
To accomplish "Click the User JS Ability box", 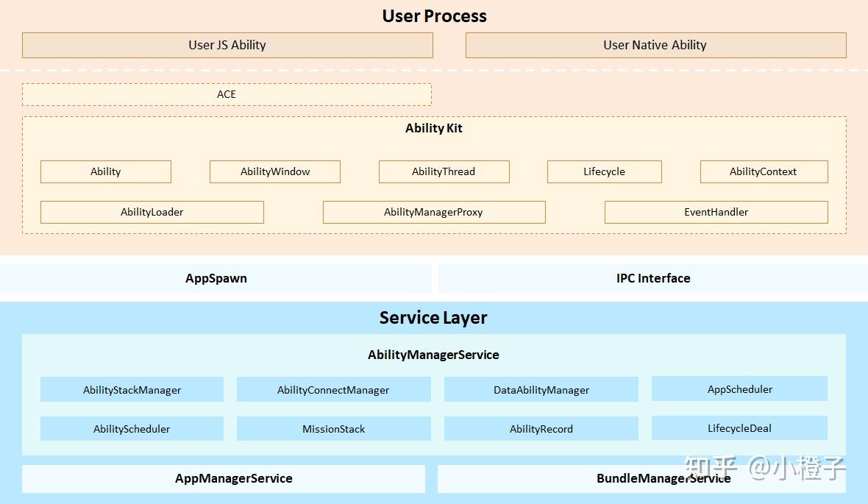I will point(227,45).
